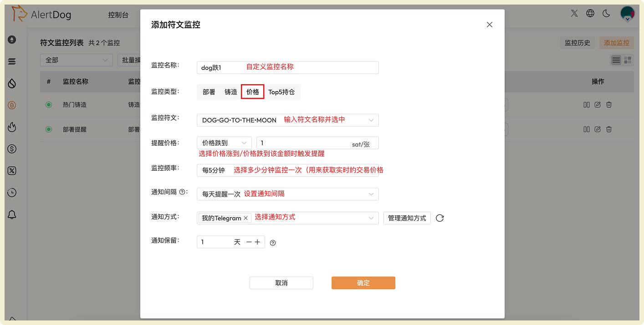
Task: Open the 全部 filter dropdown
Action: click(76, 60)
